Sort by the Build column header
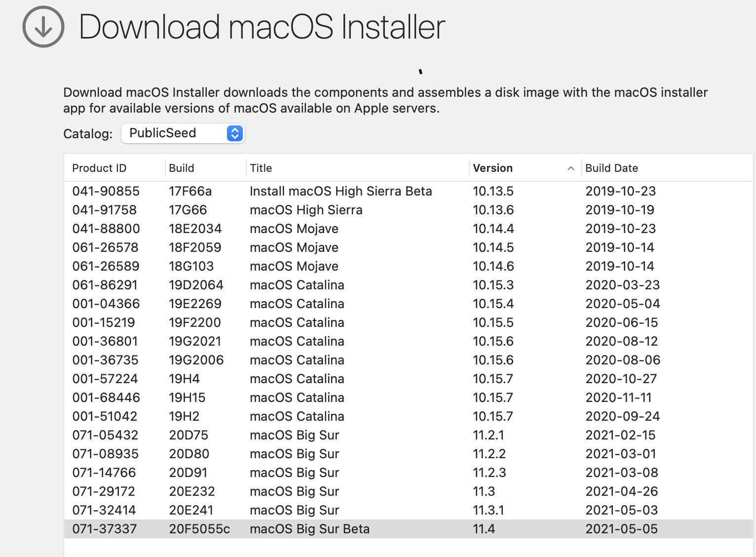Viewport: 756px width, 557px height. [x=182, y=168]
